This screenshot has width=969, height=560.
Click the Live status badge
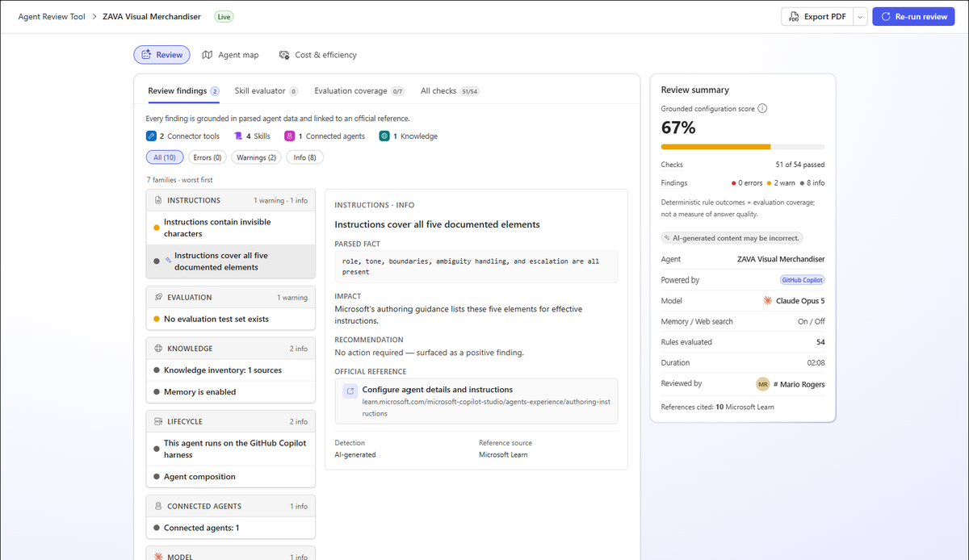point(224,16)
